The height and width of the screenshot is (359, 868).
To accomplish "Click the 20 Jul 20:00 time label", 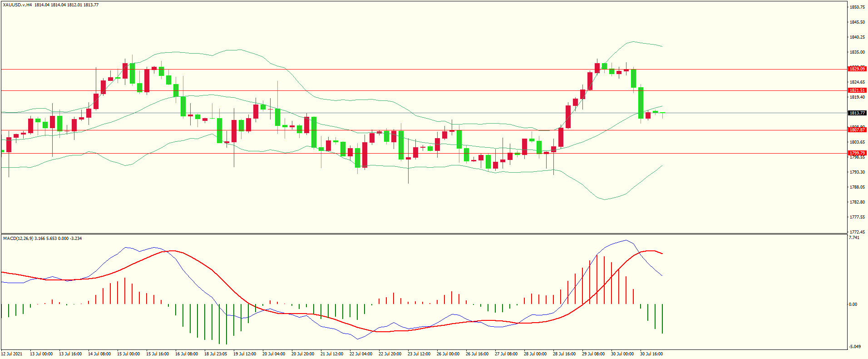I will [x=303, y=354].
